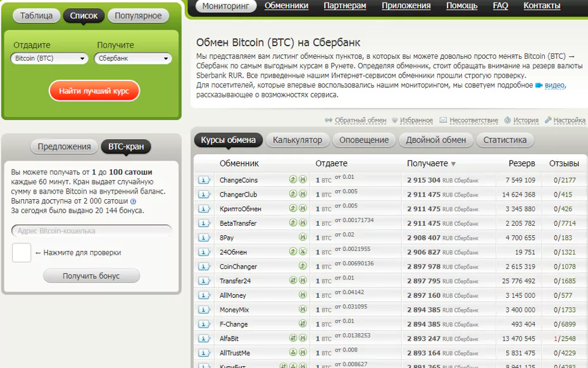The image size is (588, 368).
Task: Open info icon for F-Change row
Action: tap(204, 324)
